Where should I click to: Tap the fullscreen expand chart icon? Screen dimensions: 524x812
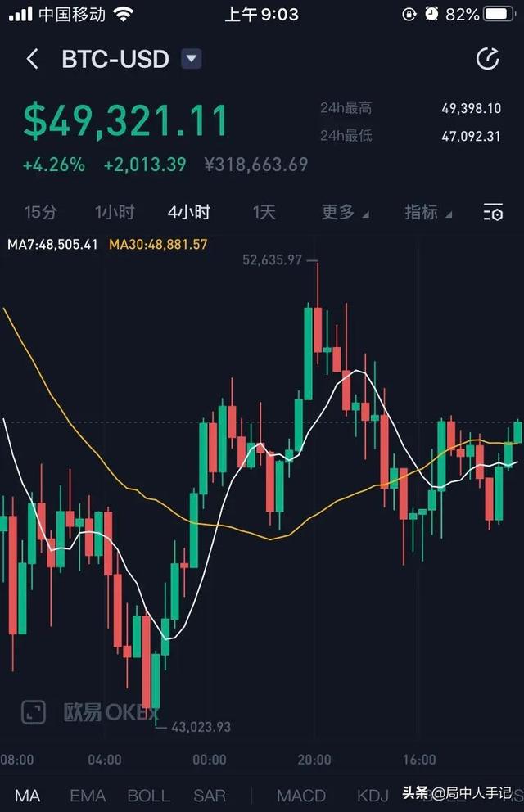[x=34, y=711]
